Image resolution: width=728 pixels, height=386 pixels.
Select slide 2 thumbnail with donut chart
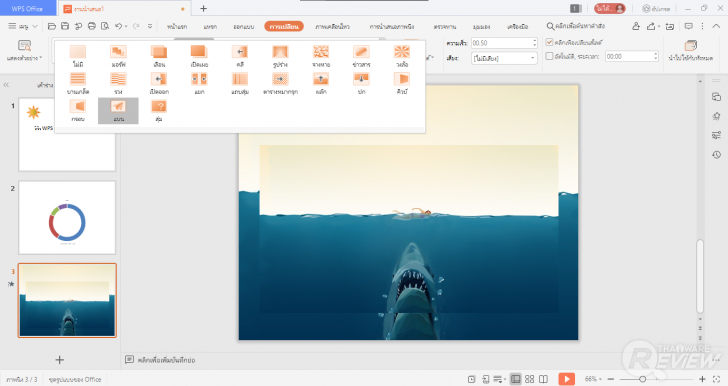click(x=67, y=217)
